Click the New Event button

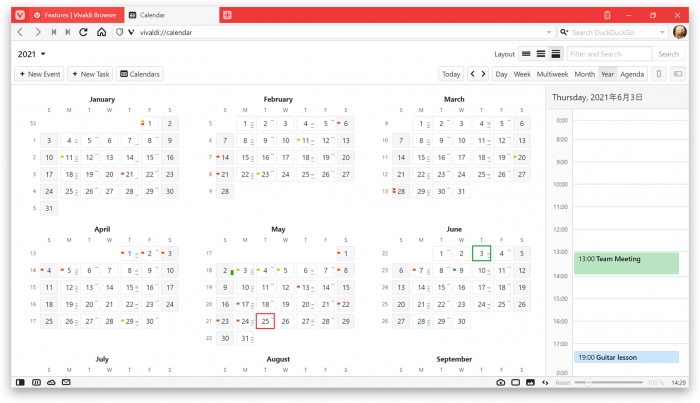[40, 74]
